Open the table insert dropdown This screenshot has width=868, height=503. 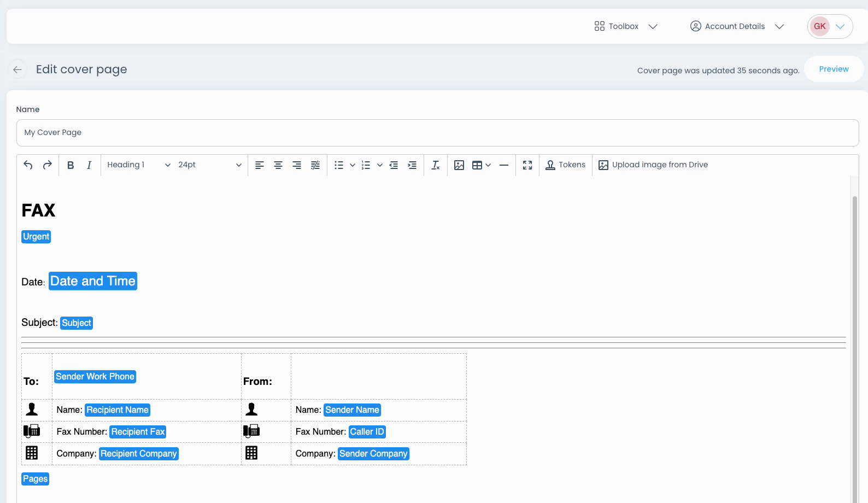(482, 165)
